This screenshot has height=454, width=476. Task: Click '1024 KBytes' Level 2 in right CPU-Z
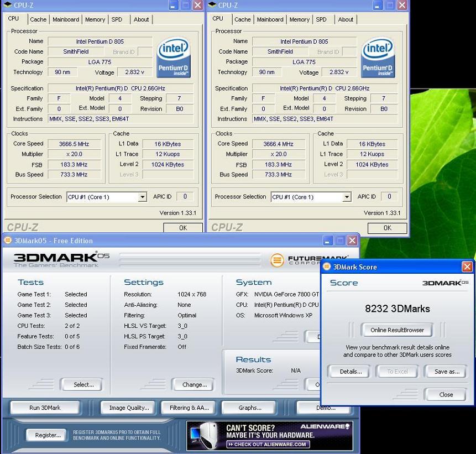click(372, 164)
